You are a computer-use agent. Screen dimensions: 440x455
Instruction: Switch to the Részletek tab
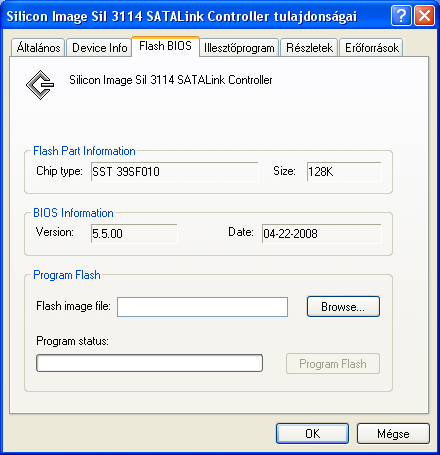click(309, 48)
